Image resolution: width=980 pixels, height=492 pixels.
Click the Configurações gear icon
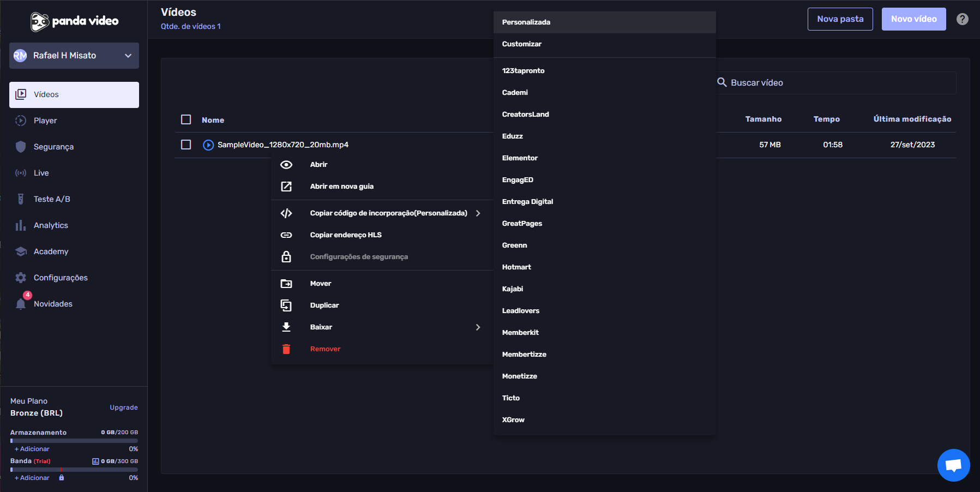point(21,278)
